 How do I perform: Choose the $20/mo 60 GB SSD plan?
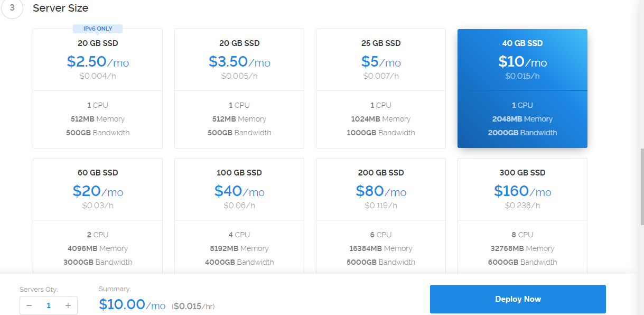click(98, 191)
